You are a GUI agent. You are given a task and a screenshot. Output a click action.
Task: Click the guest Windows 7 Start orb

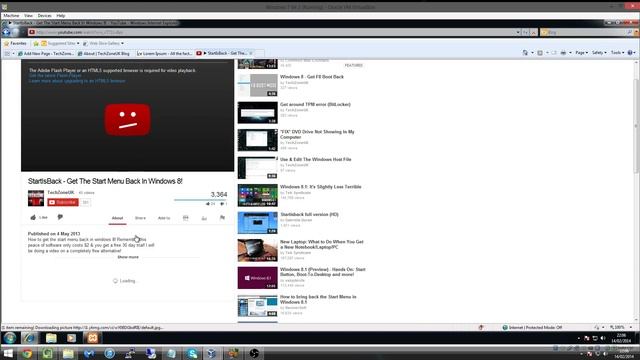point(9,338)
